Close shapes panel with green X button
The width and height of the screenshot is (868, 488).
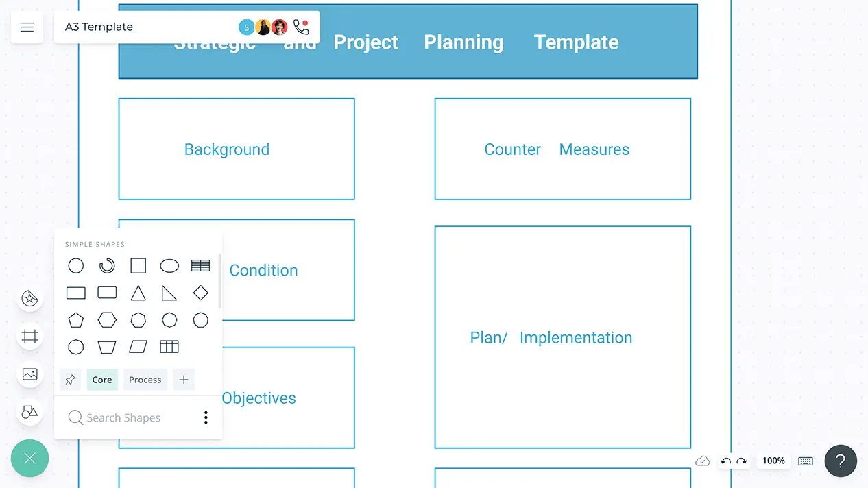tap(29, 458)
